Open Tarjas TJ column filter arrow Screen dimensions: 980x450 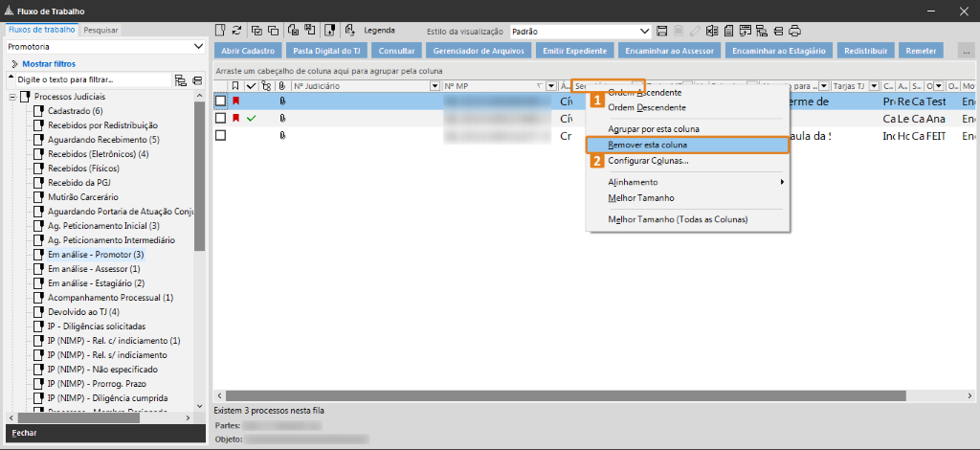tap(873, 86)
